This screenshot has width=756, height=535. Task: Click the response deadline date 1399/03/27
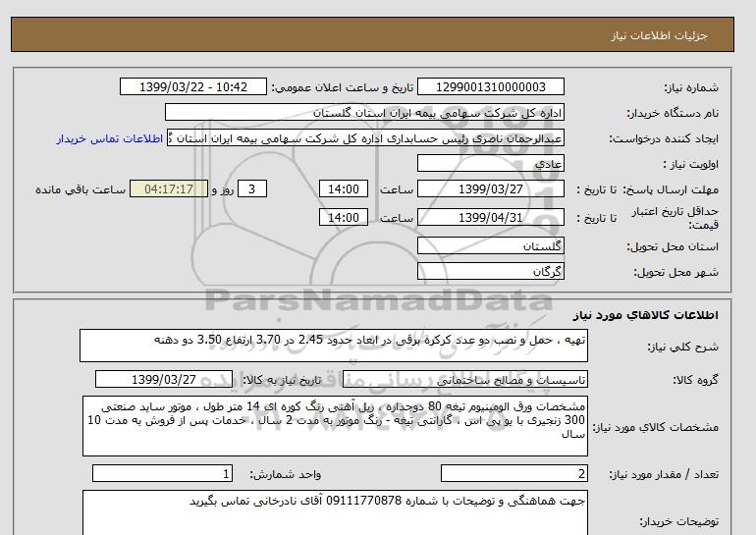click(490, 188)
